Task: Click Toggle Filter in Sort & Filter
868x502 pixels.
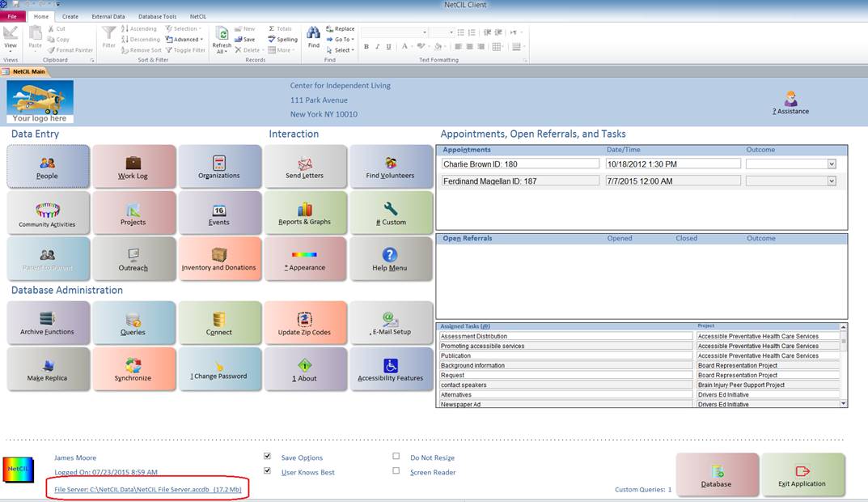Action: [185, 50]
